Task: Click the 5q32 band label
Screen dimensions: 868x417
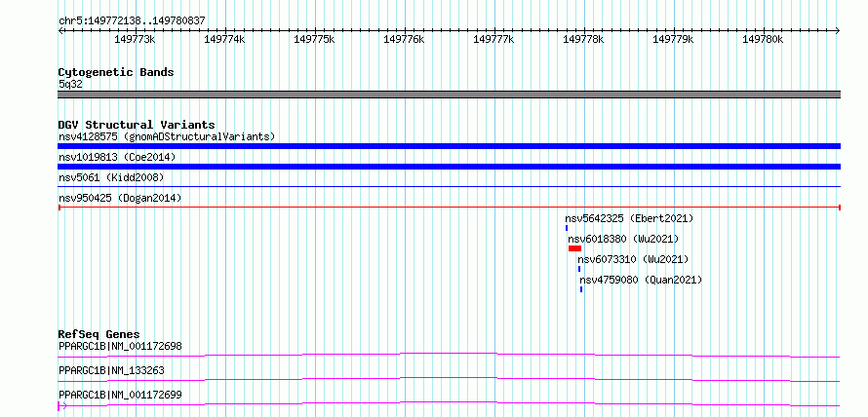Action: (x=70, y=85)
